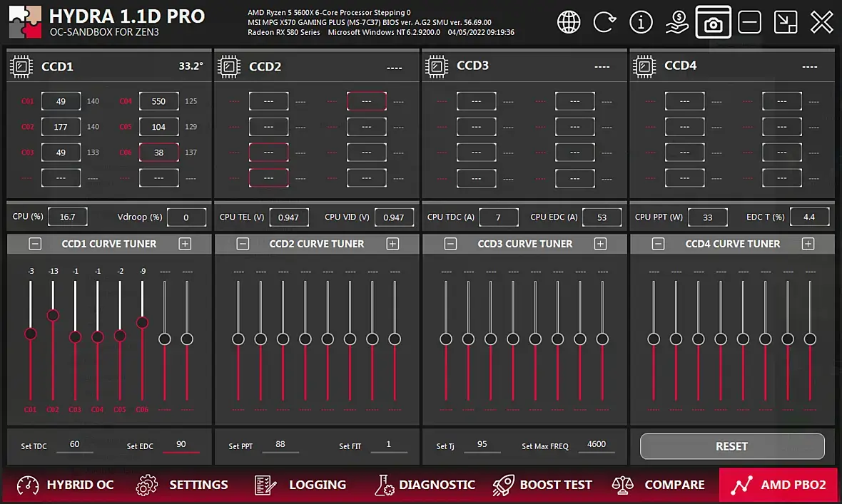Click the CCD3 chip icon

(x=437, y=66)
